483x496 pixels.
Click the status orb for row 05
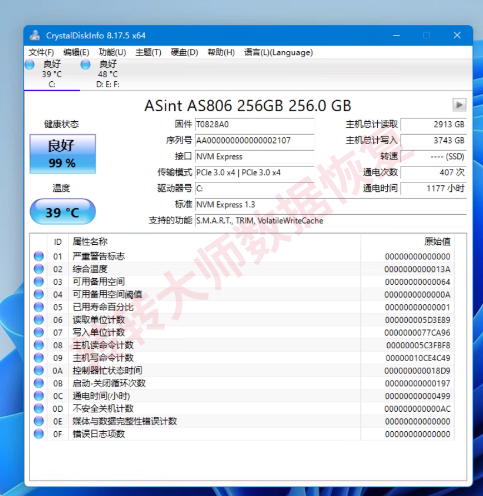(x=39, y=307)
